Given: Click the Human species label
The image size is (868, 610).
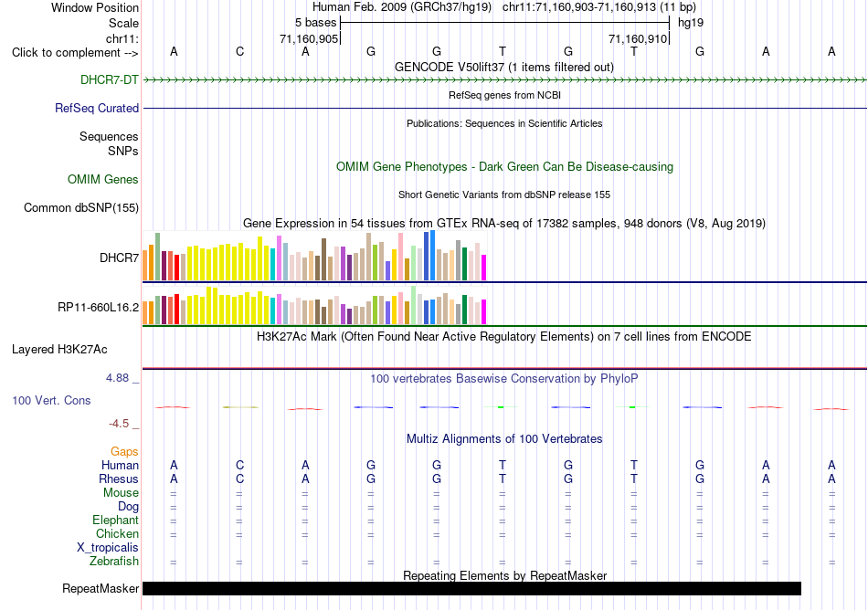Looking at the screenshot, I should coord(120,465).
